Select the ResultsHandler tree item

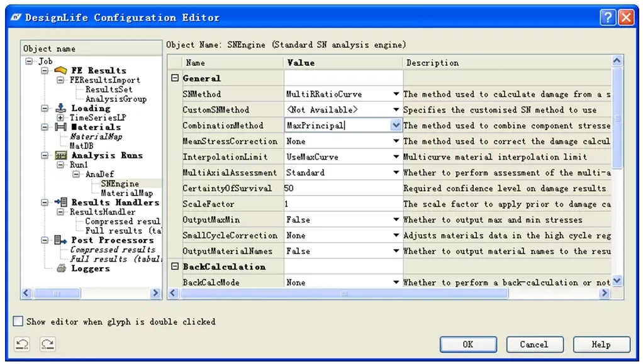[102, 212]
